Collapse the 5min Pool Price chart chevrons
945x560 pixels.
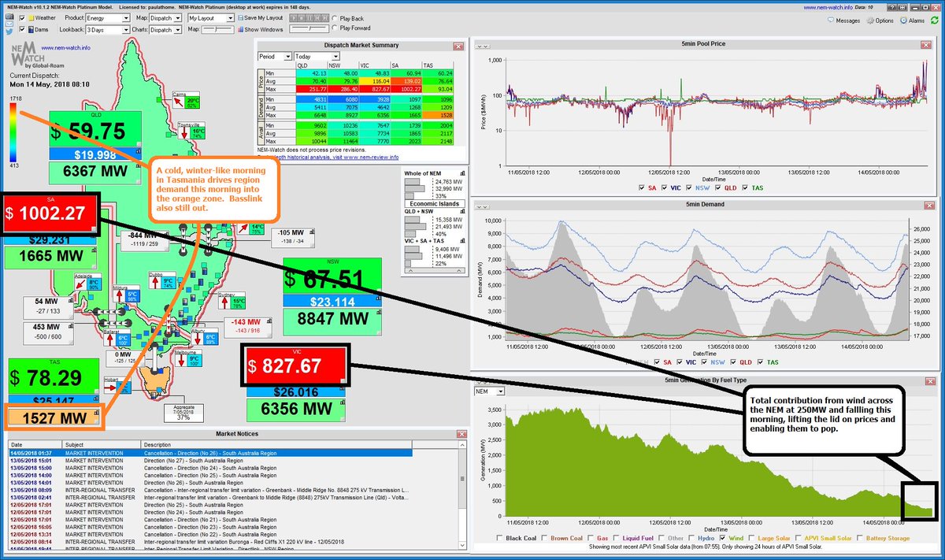pos(481,47)
